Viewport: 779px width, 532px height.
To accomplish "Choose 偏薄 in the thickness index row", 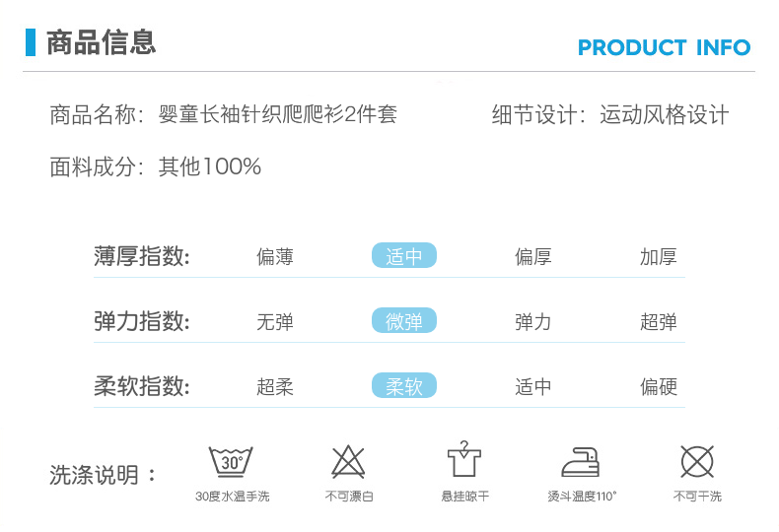I will pos(275,257).
